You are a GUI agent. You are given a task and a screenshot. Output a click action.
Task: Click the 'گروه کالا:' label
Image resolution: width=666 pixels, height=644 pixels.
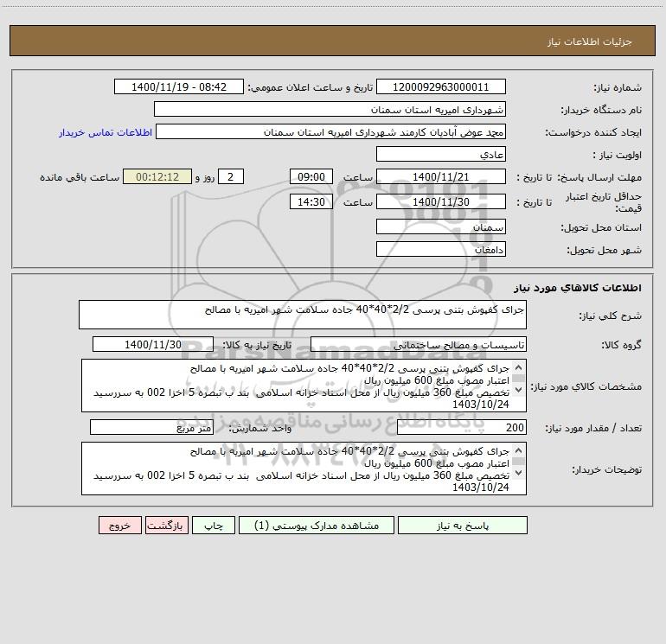(621, 345)
